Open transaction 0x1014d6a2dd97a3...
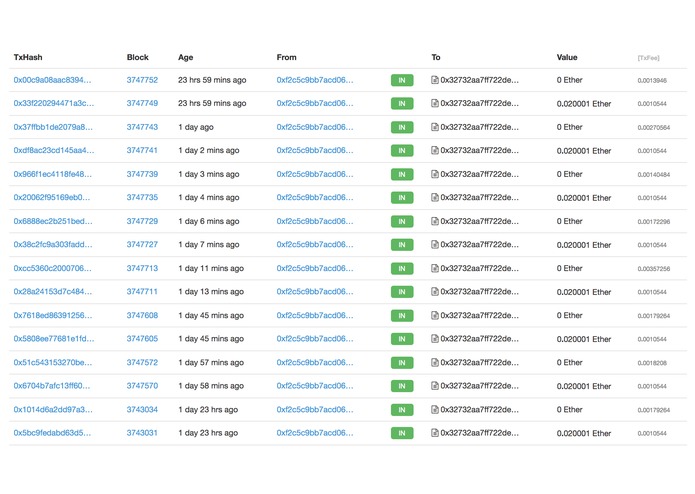 (53, 409)
